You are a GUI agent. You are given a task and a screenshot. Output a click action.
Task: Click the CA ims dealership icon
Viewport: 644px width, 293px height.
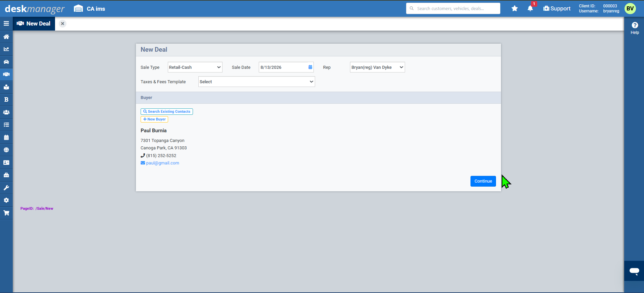tap(78, 8)
